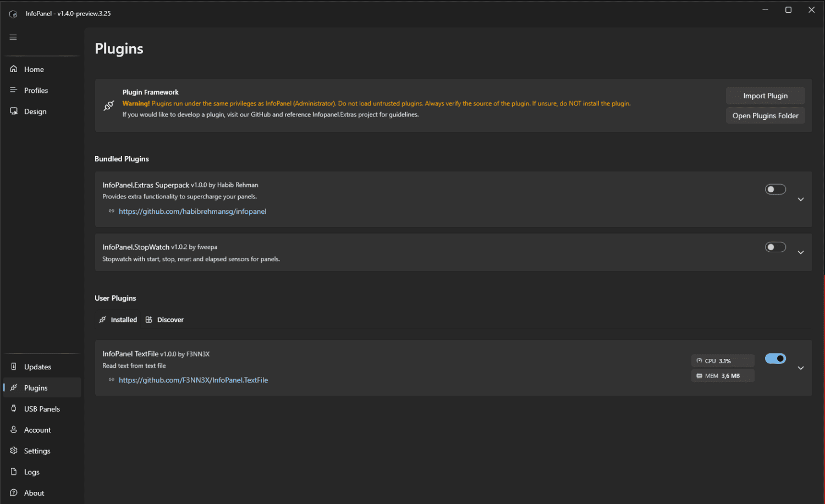The width and height of the screenshot is (825, 504).
Task: Click the Settings gear icon
Action: click(14, 450)
